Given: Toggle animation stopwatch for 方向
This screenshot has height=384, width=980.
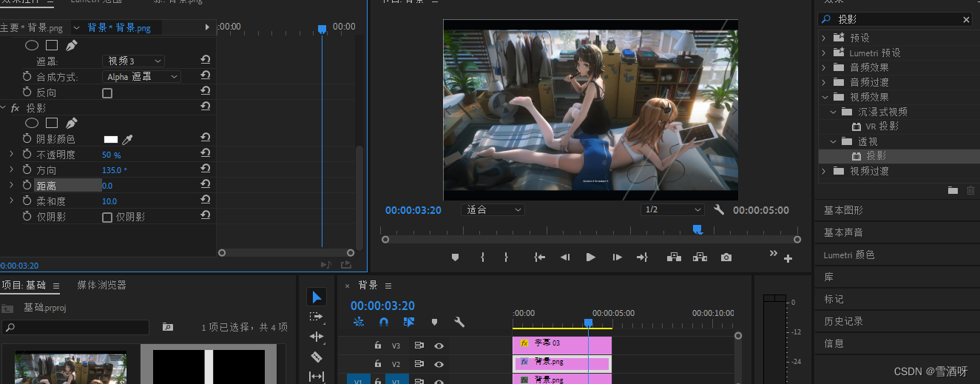Looking at the screenshot, I should [27, 170].
